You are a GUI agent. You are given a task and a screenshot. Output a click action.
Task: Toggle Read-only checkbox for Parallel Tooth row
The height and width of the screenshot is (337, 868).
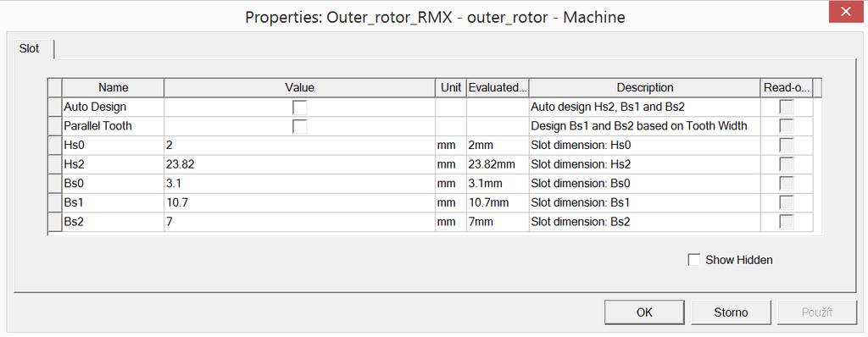click(786, 126)
